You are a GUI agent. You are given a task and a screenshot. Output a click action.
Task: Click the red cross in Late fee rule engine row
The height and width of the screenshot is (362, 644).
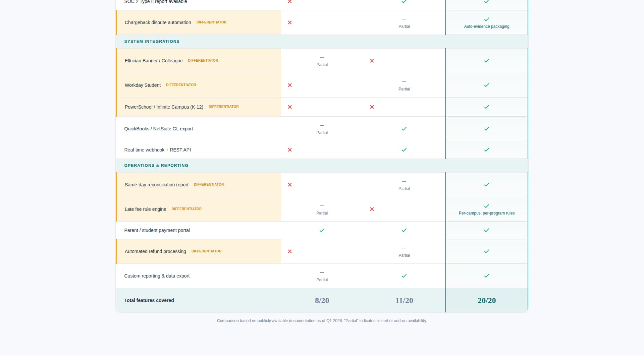(x=372, y=209)
